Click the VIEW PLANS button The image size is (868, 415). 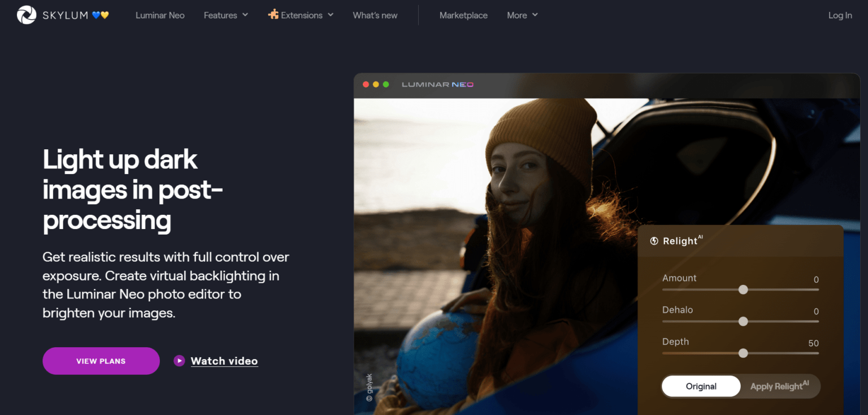(101, 361)
